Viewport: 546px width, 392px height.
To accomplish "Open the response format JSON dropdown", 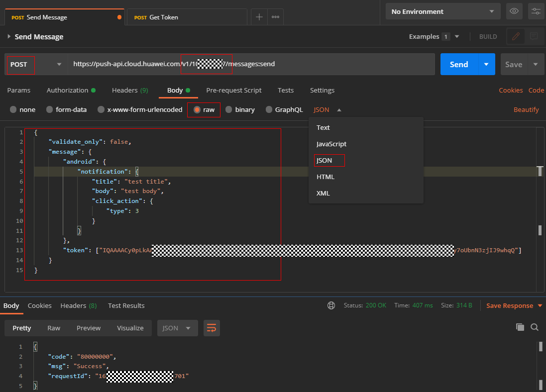I will click(x=177, y=328).
